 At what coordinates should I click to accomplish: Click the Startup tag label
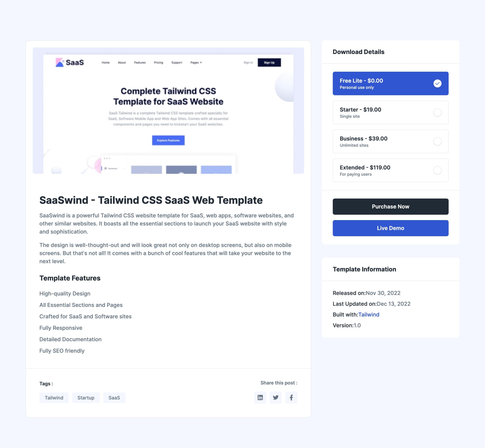pos(86,397)
